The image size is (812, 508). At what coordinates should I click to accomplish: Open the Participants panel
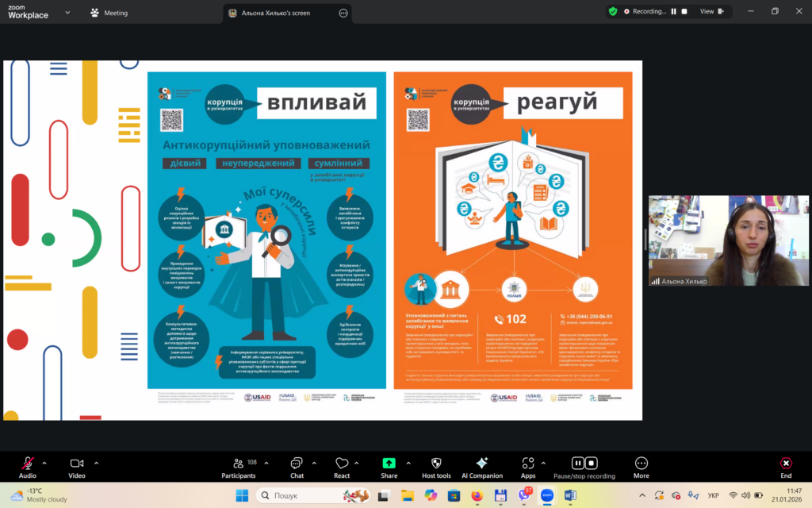point(238,464)
